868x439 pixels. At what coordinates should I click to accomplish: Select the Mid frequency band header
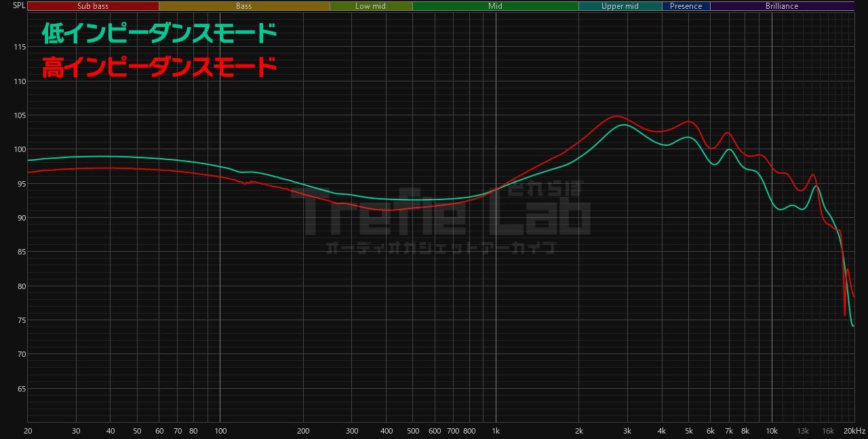(496, 6)
